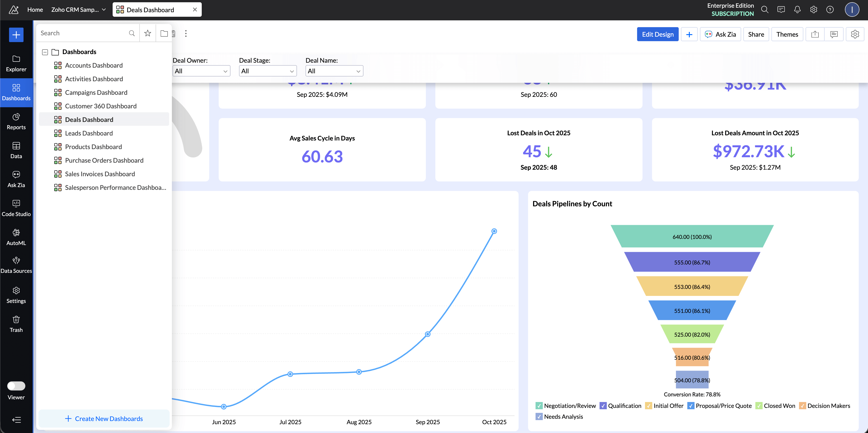Star this dashboard as favorite
The image size is (868, 433).
[x=147, y=33]
